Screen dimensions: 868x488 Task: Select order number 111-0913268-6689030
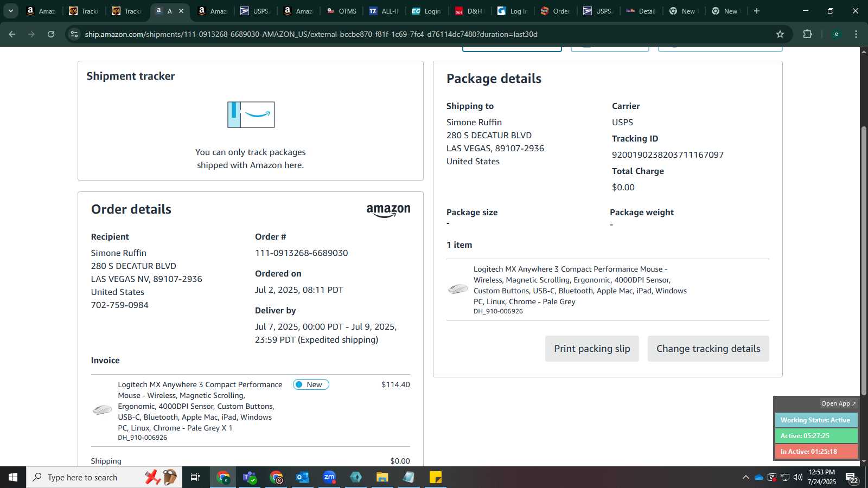302,253
